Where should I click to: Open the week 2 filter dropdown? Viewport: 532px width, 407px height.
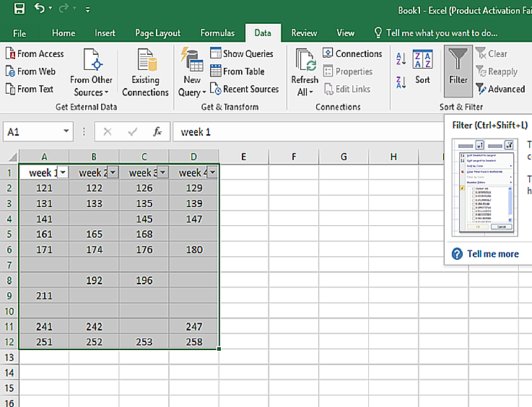(x=113, y=172)
